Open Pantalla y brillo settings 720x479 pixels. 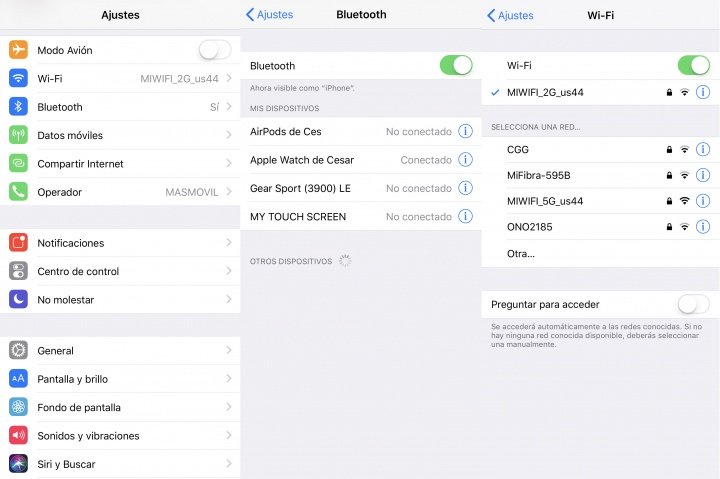tap(120, 379)
